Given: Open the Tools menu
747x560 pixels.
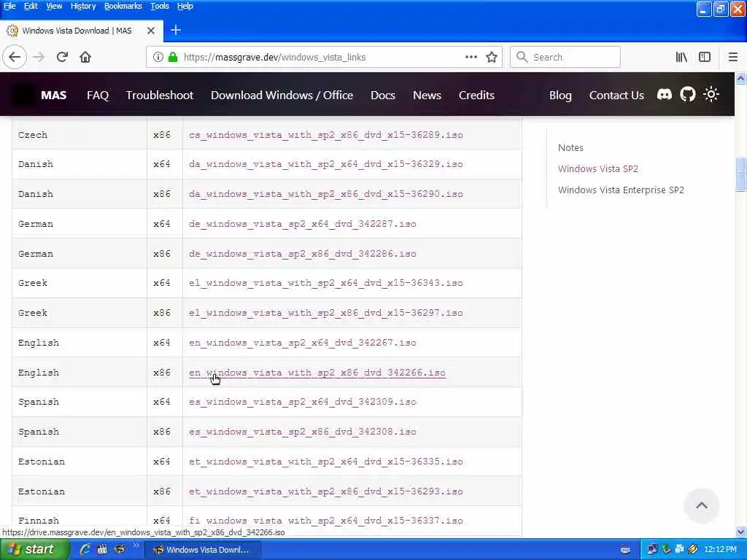Looking at the screenshot, I should 160,6.
